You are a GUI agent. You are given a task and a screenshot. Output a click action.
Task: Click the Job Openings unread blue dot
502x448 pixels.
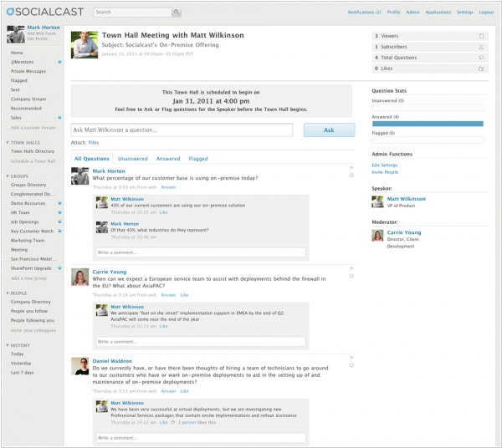pyautogui.click(x=59, y=221)
